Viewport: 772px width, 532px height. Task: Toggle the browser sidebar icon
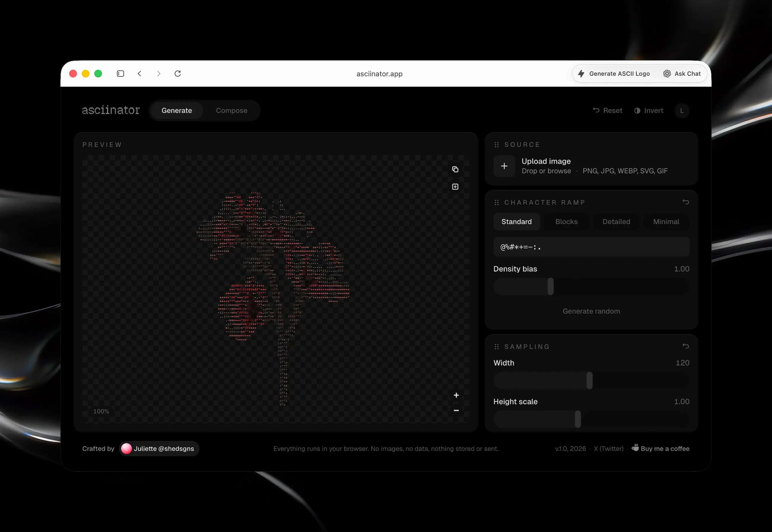[120, 74]
